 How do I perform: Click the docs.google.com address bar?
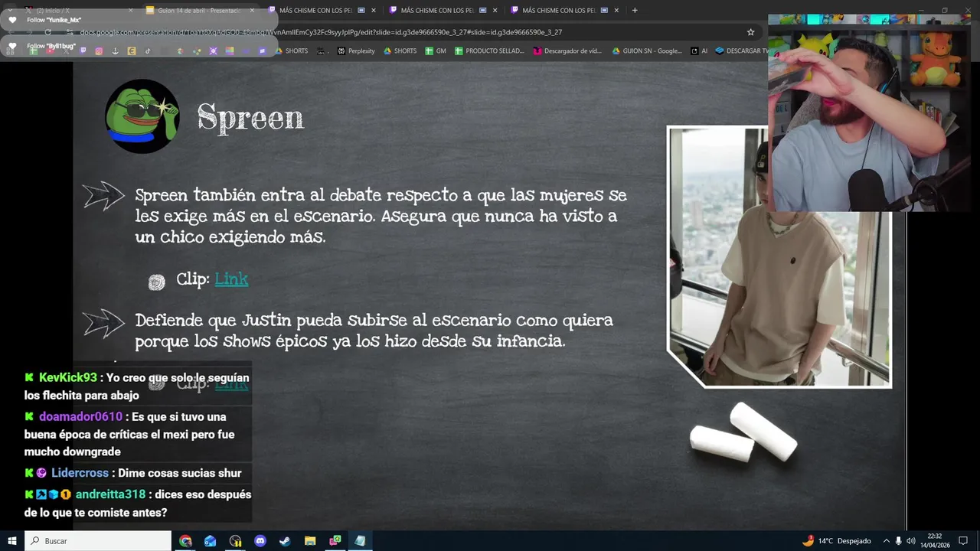(406, 32)
